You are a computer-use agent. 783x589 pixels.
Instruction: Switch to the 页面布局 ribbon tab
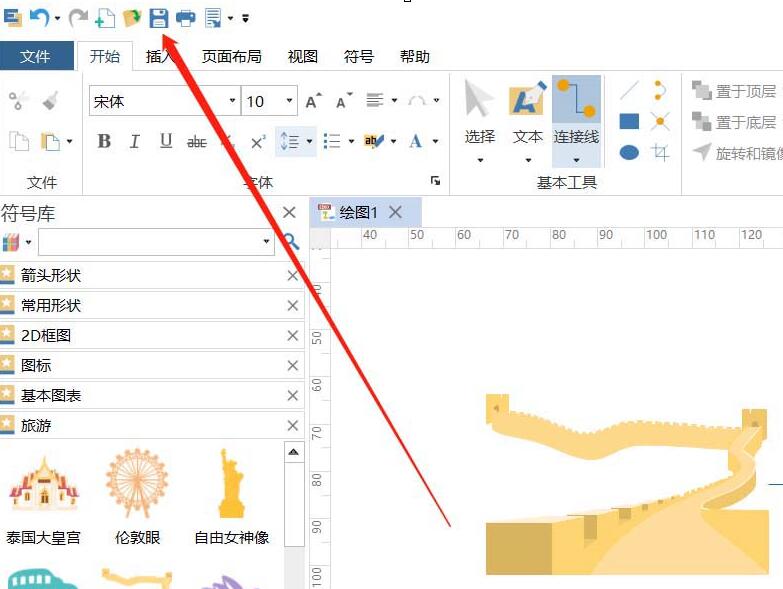[232, 56]
